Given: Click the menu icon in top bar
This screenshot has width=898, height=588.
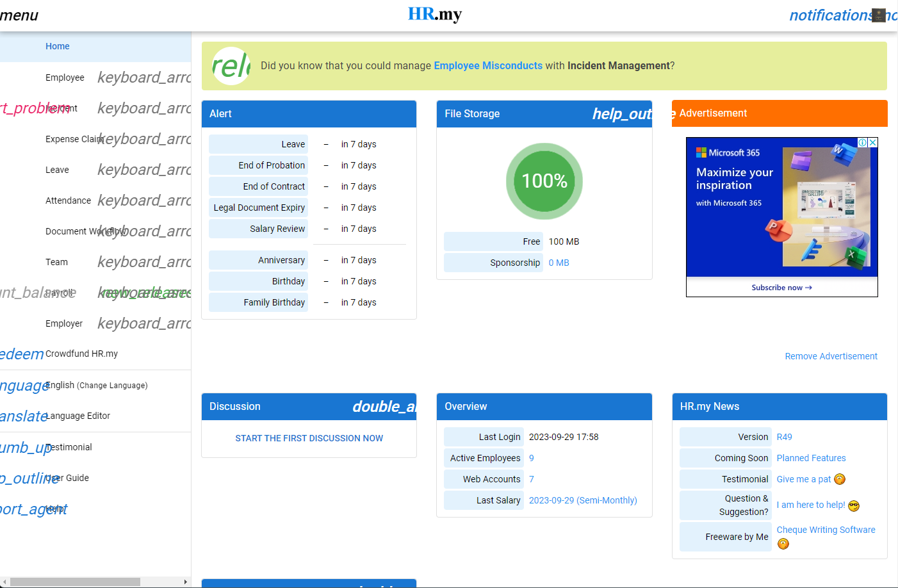Looking at the screenshot, I should point(18,15).
